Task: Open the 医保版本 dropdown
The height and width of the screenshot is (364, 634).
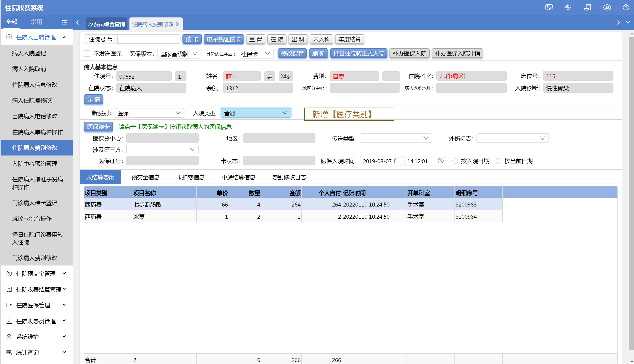Action: (179, 54)
